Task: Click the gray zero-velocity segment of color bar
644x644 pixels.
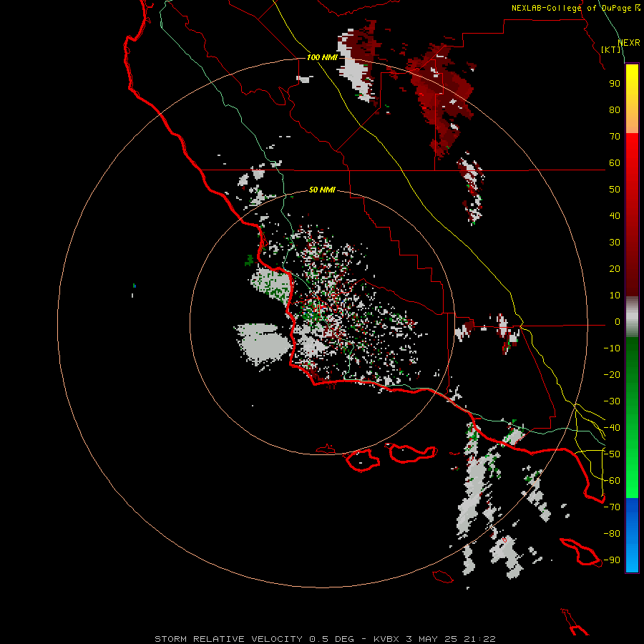Action: pyautogui.click(x=632, y=317)
